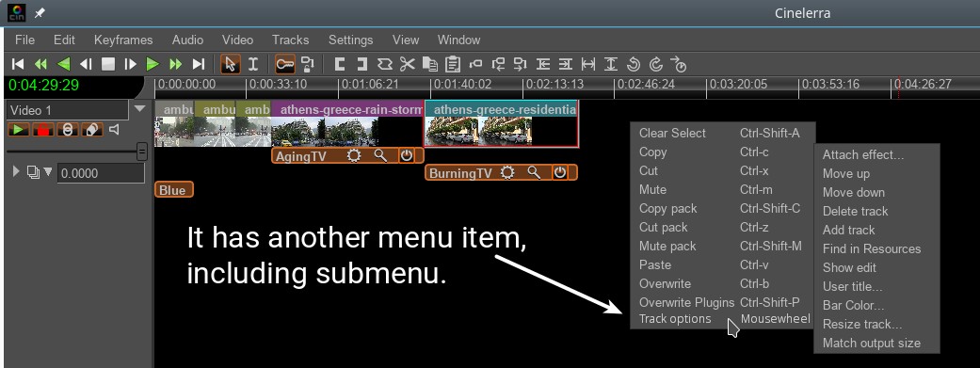Expand the track with the right-pointing triangle

click(x=16, y=172)
